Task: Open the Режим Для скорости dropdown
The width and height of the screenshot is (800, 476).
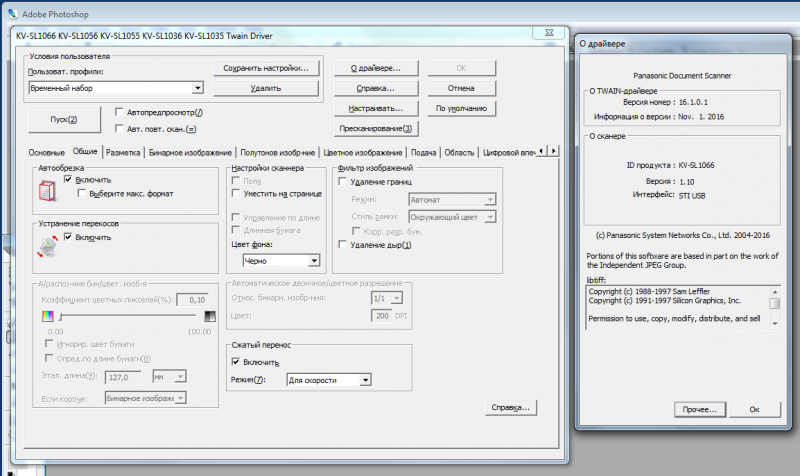Action: pyautogui.click(x=365, y=380)
